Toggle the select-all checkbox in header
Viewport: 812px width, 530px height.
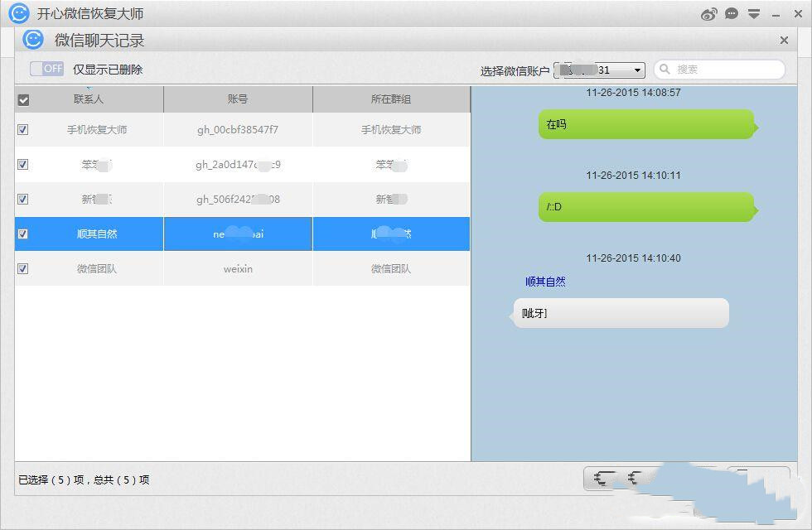[23, 100]
